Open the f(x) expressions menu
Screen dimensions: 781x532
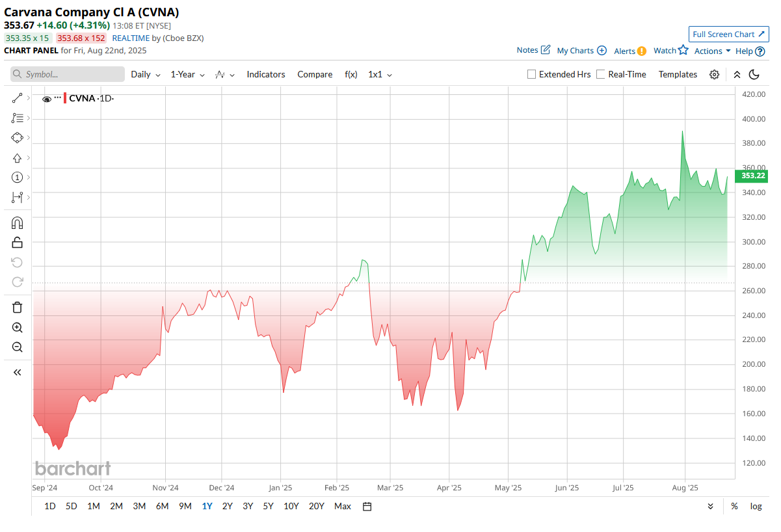(351, 75)
